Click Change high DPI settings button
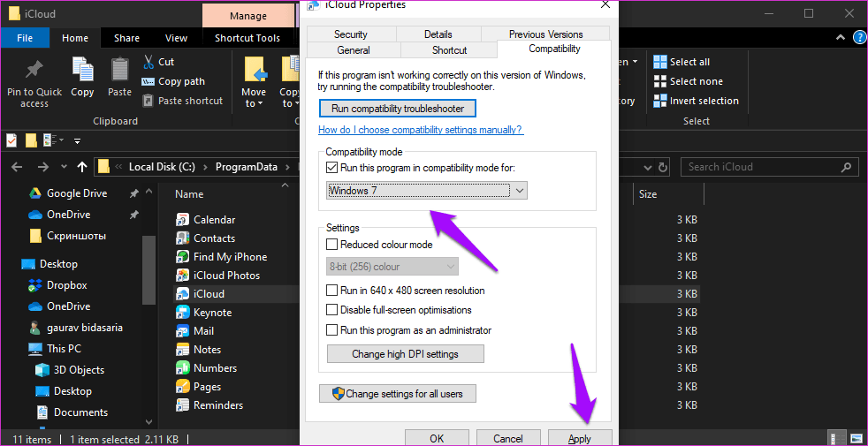The image size is (868, 446). [405, 353]
